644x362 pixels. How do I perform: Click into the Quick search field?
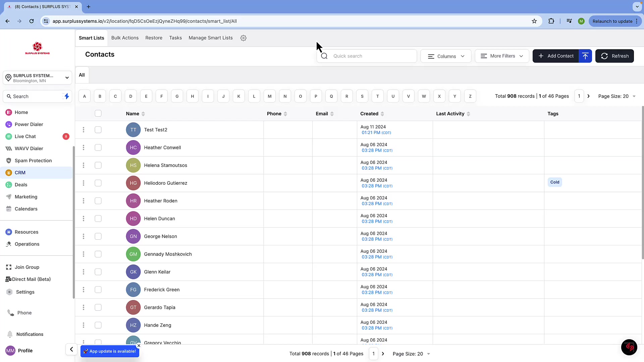372,56
